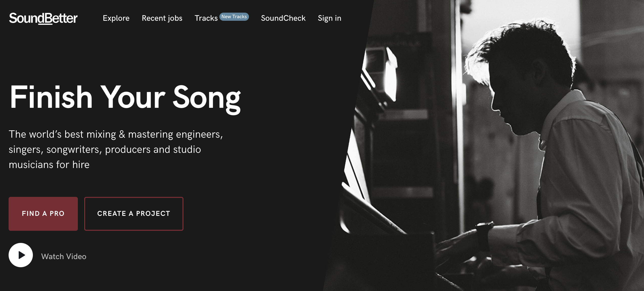644x291 pixels.
Task: Click the New Tracks badge icon
Action: coord(234,17)
